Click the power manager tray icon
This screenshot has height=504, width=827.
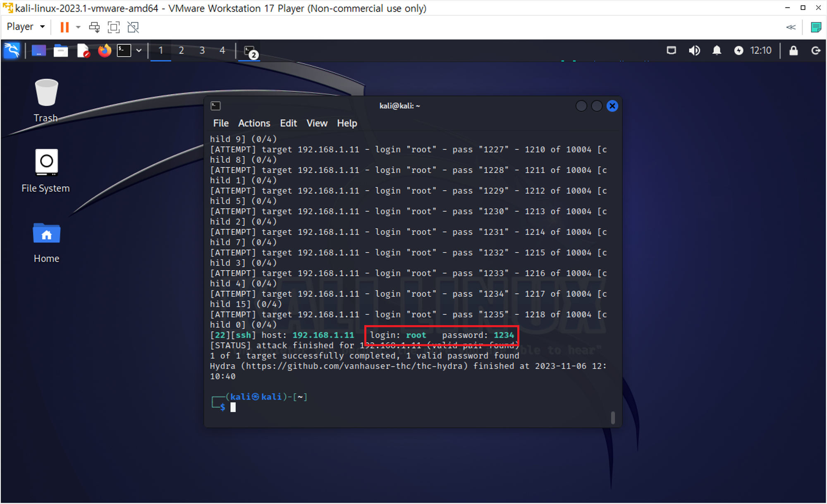tap(739, 50)
